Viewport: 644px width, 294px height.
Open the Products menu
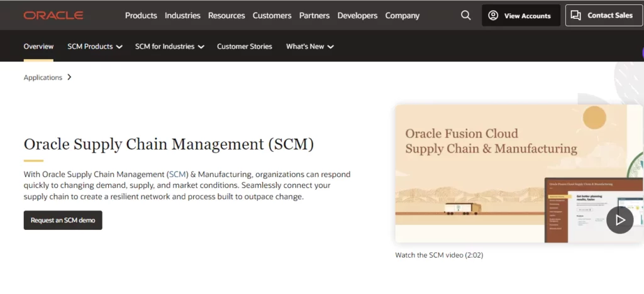click(x=141, y=16)
